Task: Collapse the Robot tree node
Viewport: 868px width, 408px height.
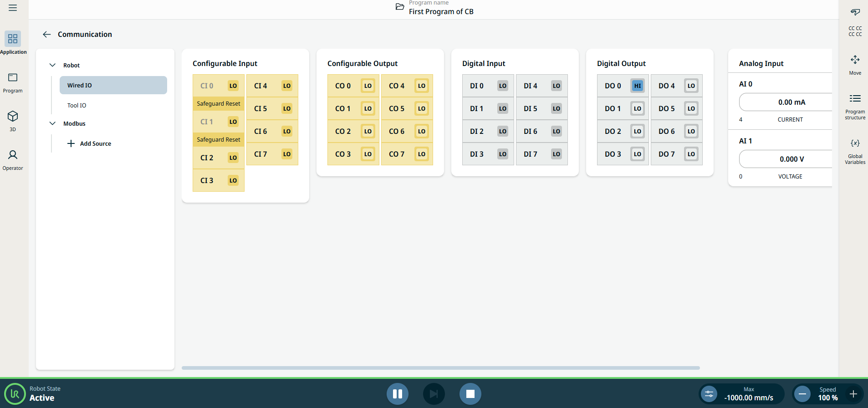Action: pyautogui.click(x=53, y=65)
